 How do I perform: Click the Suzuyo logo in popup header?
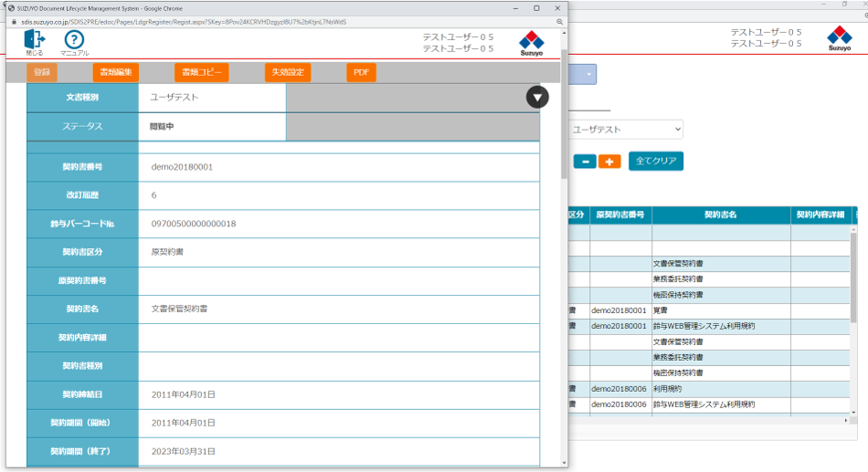pos(532,43)
